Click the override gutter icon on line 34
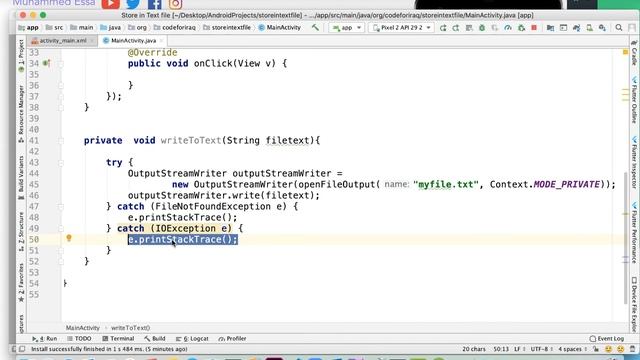Screen dimensions: 640x360 click(47, 63)
